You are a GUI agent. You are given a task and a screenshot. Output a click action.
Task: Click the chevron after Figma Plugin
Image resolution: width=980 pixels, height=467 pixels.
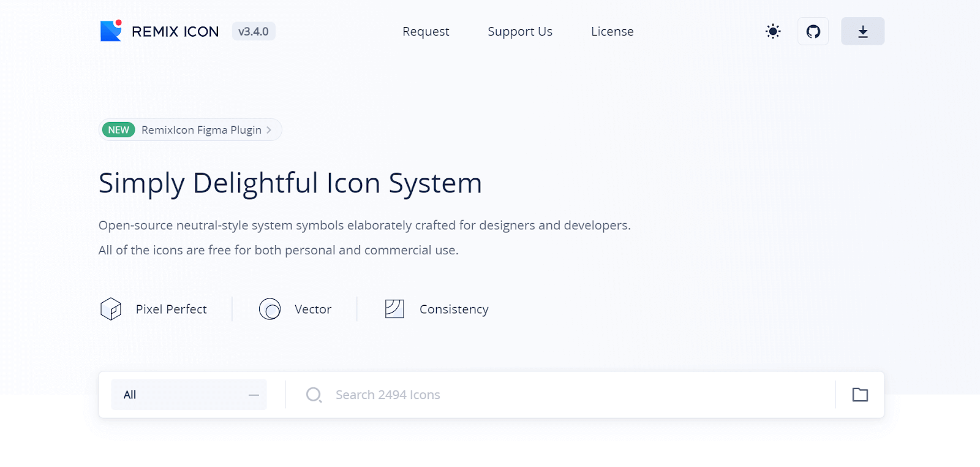click(x=269, y=130)
